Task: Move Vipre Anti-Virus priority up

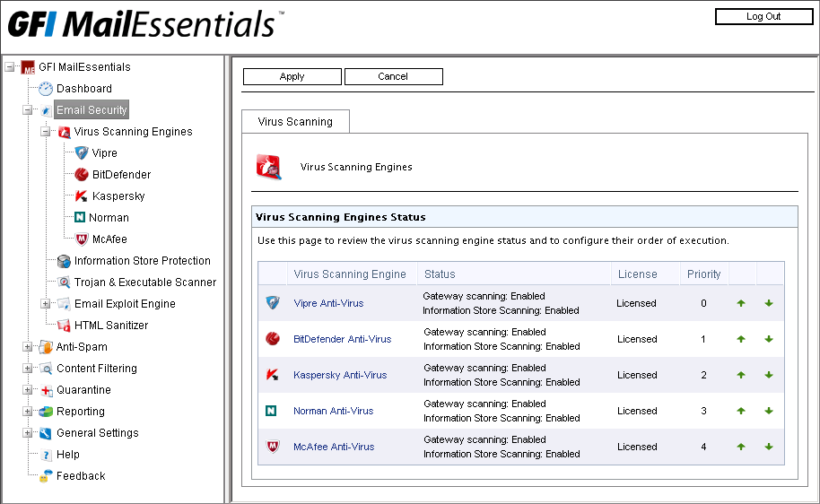Action: click(x=741, y=303)
